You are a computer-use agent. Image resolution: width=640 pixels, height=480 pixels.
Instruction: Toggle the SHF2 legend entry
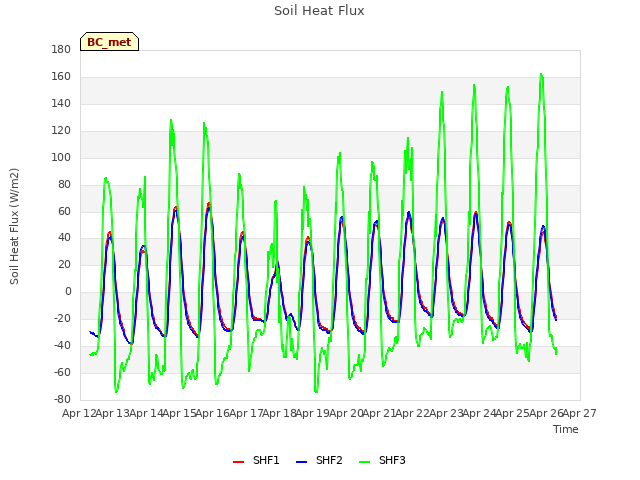319,461
